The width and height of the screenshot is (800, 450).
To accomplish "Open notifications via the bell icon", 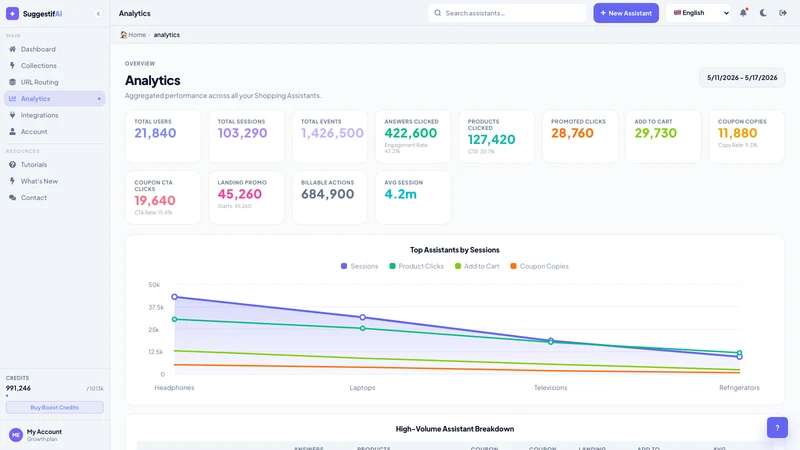I will (743, 13).
